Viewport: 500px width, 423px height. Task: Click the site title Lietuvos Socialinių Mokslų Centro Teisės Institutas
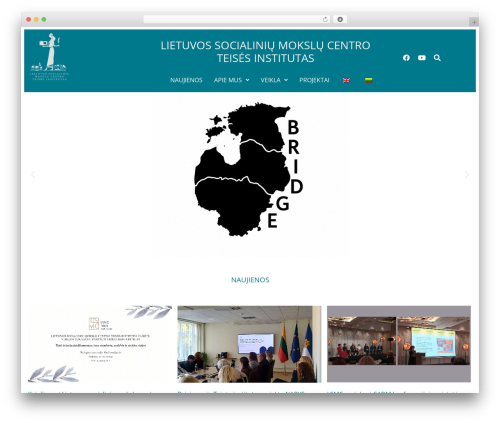[265, 52]
